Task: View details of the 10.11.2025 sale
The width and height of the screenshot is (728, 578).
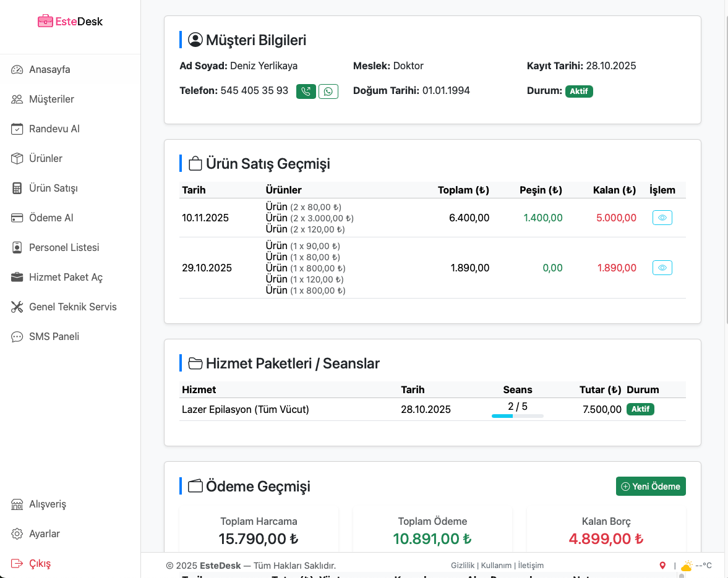Action: pyautogui.click(x=662, y=218)
